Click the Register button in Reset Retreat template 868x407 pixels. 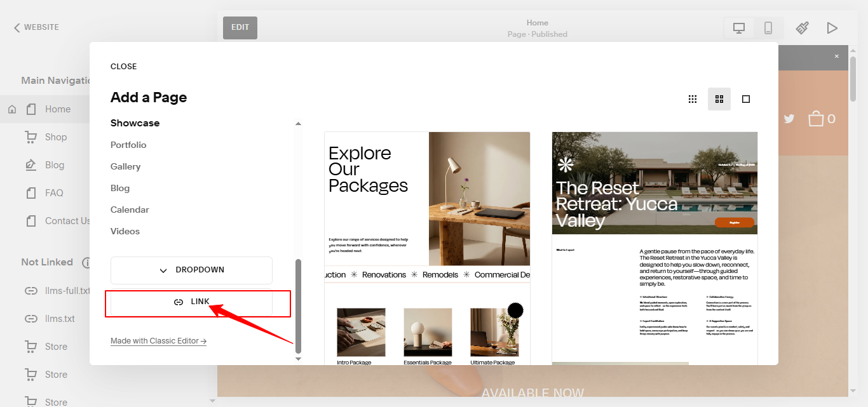click(735, 222)
